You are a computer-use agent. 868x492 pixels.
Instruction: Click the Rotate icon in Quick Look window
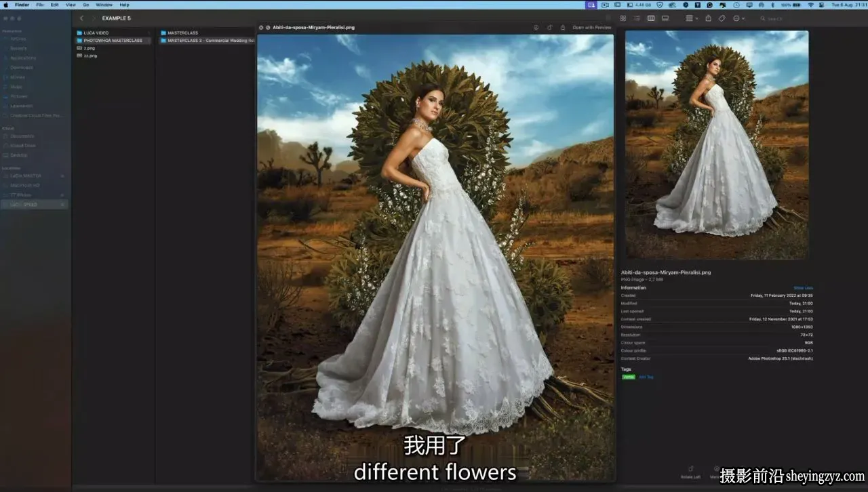pyautogui.click(x=549, y=28)
